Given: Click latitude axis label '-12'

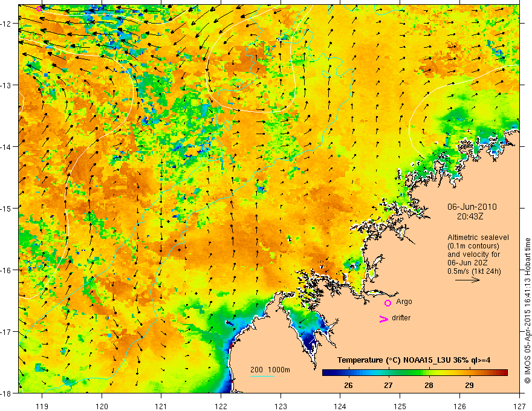Looking at the screenshot, I should (x=6, y=24).
